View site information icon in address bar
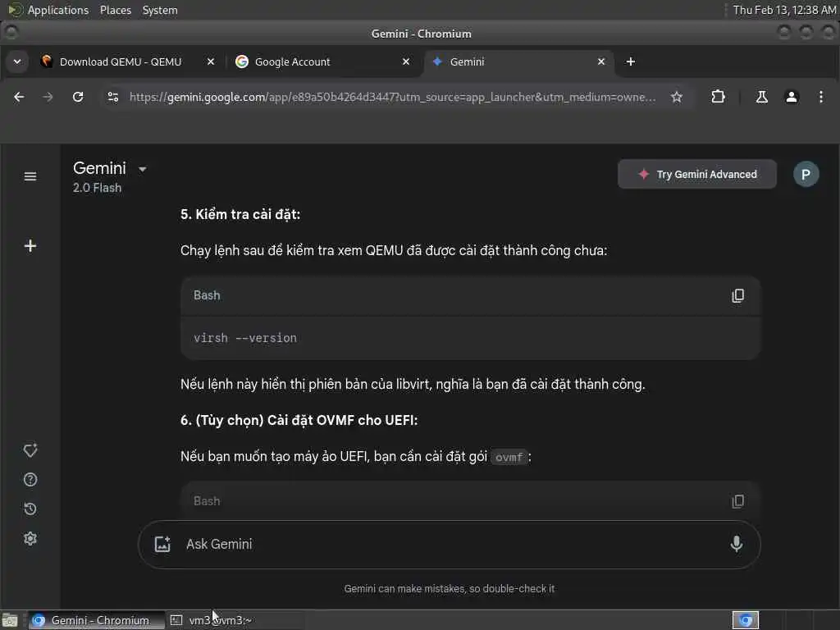 coord(113,97)
